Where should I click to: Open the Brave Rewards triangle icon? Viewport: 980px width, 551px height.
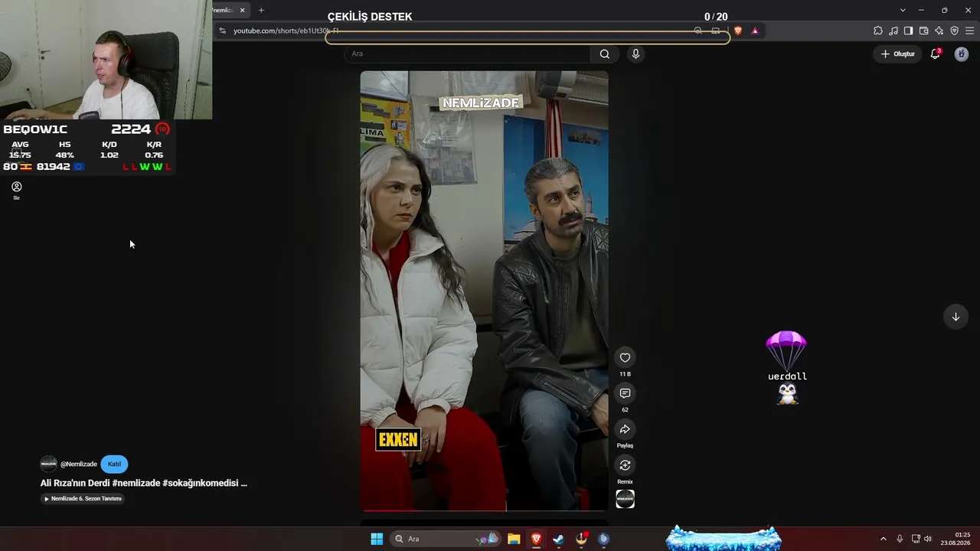click(755, 31)
